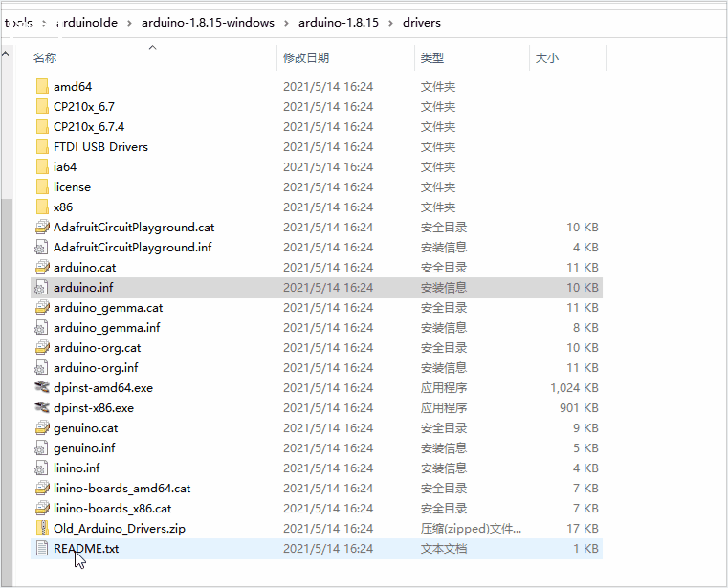Sort files by the 名称 column header
The height and width of the screenshot is (588, 728).
pyautogui.click(x=45, y=58)
